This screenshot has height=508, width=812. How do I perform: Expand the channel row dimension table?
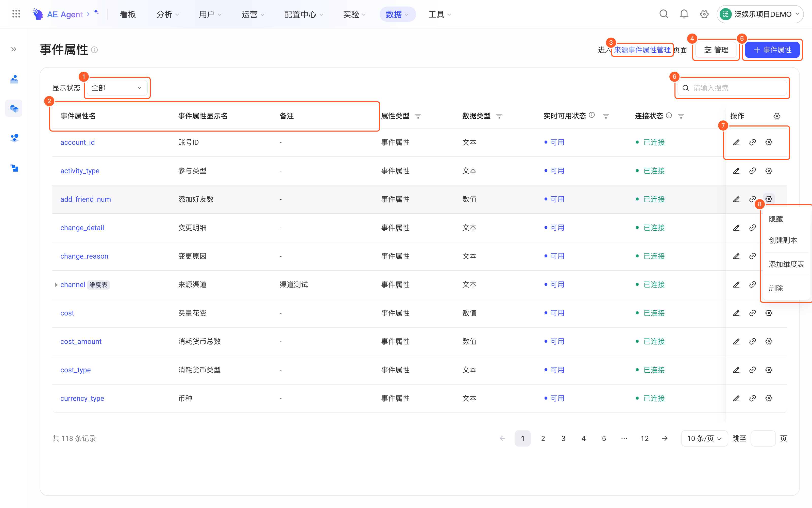tap(56, 285)
